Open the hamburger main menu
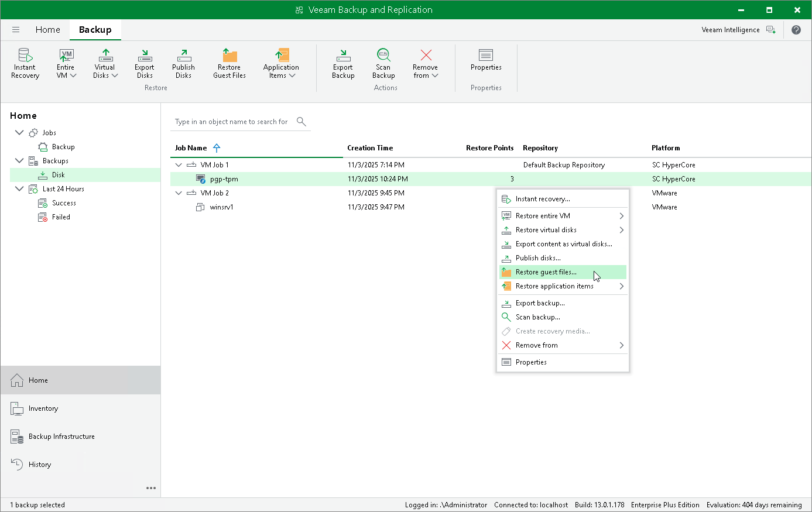 point(16,30)
